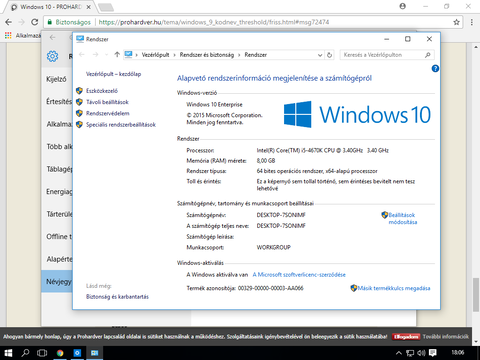Click the Control Panel forward arrow
The image size is (480, 360).
pyautogui.click(x=95, y=55)
